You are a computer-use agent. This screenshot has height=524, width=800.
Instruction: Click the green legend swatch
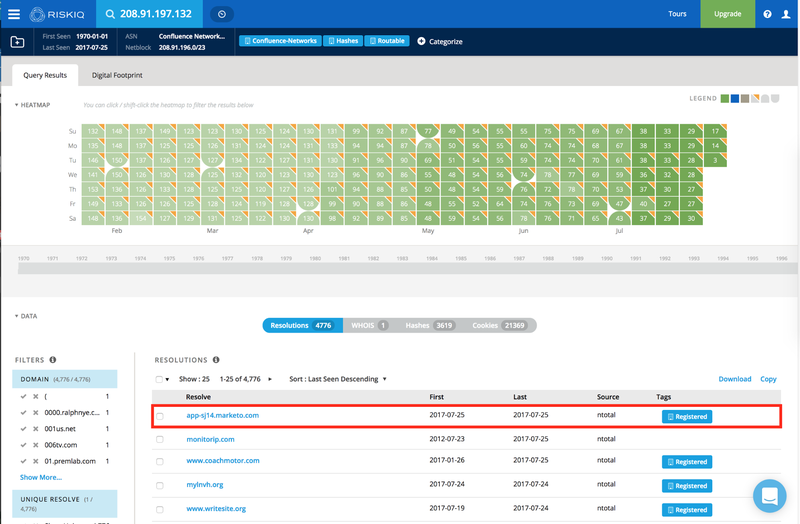(x=724, y=98)
